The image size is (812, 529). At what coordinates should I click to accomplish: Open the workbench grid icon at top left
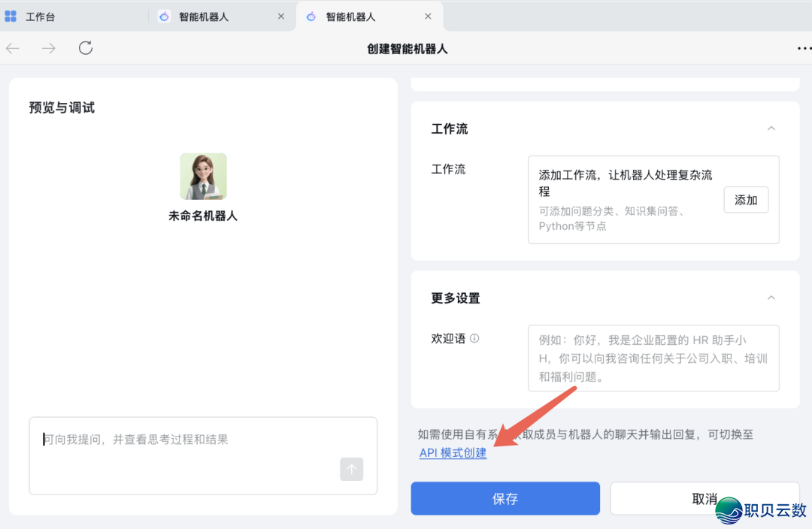click(11, 16)
